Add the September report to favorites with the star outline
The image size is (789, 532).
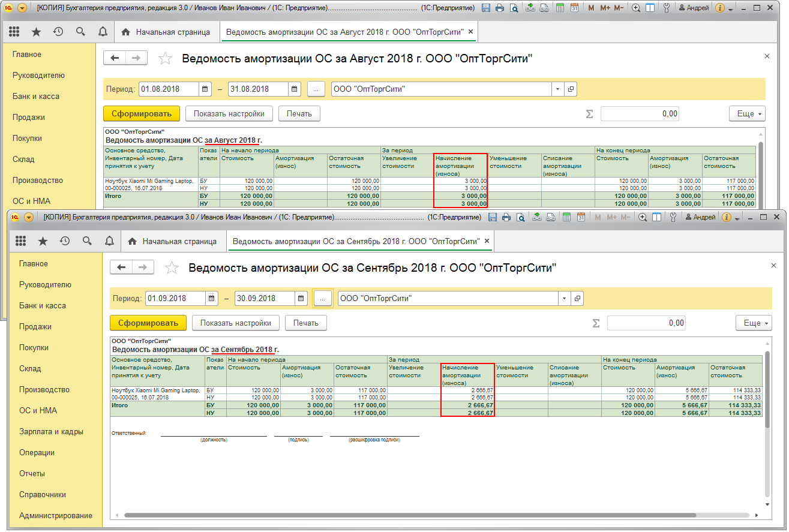(172, 268)
